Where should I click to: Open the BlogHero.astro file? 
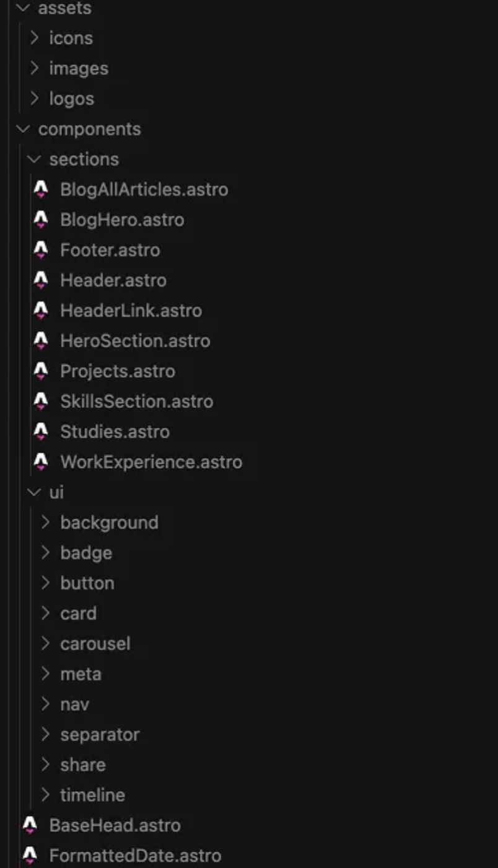point(122,220)
